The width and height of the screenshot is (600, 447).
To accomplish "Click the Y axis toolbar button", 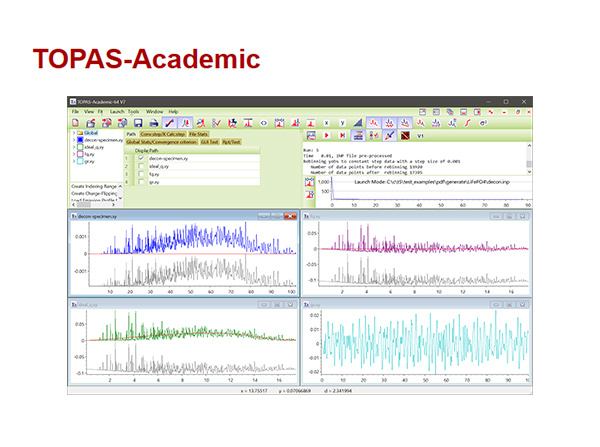I will coord(342,123).
